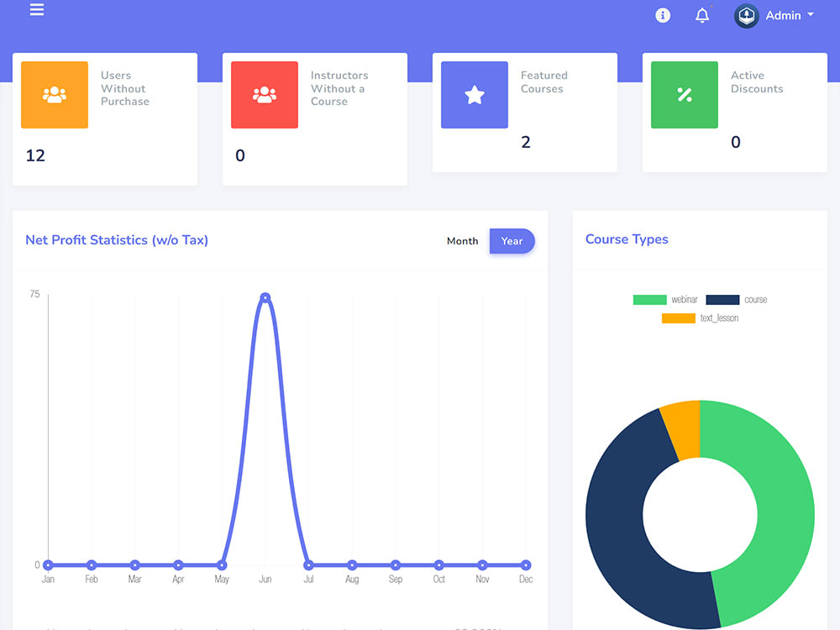Switch chart to Month view
The image size is (840, 630).
[462, 241]
